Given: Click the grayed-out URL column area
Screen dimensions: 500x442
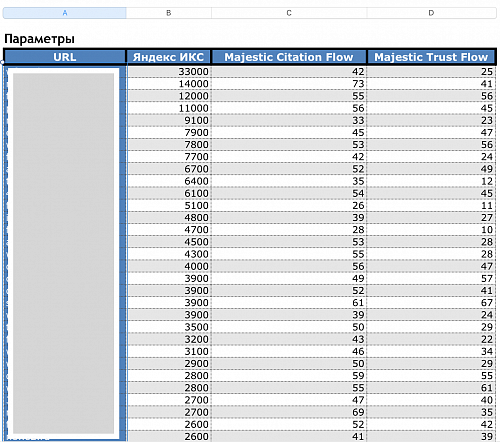Looking at the screenshot, I should [x=63, y=253].
